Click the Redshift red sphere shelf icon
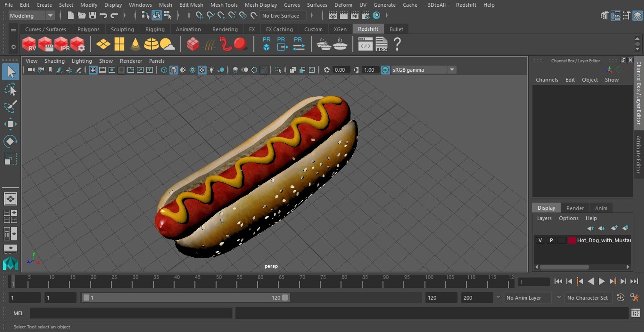Image resolution: width=644 pixels, height=332 pixels. tap(240, 44)
